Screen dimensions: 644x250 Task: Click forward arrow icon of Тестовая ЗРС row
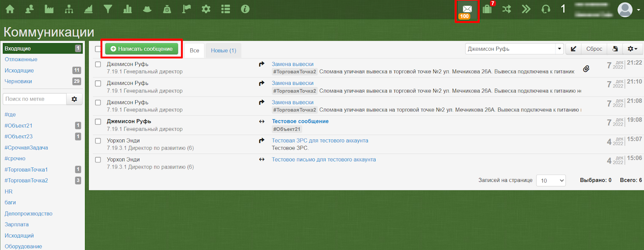pos(262,140)
